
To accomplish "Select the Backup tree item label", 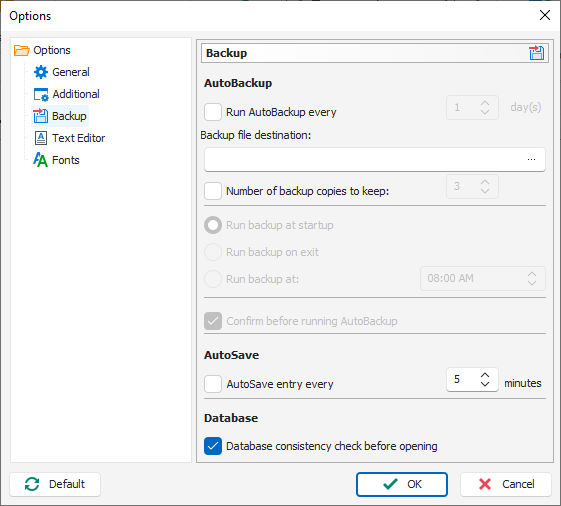I will pos(69,116).
